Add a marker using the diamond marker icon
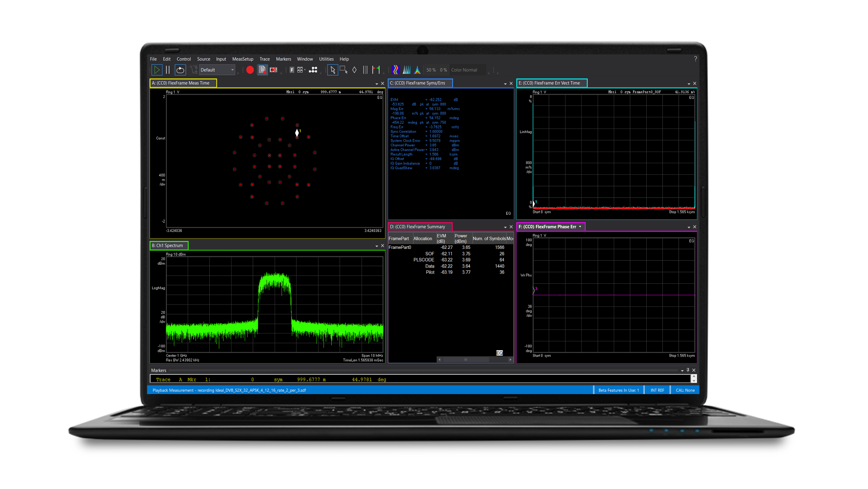Screen dimensions: 868x489 (x=354, y=70)
